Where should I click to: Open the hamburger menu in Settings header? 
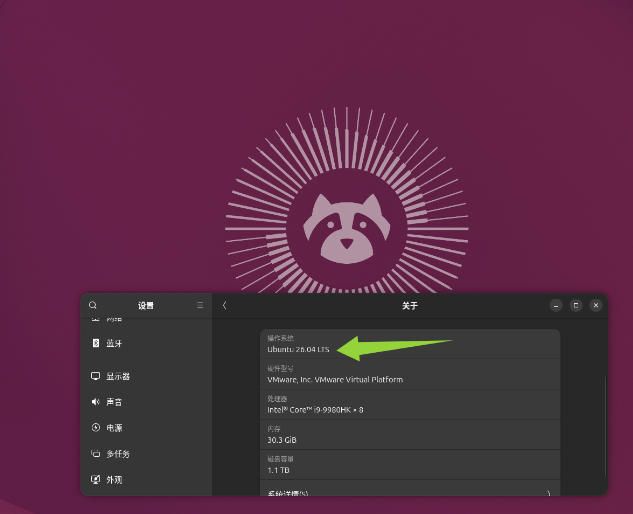(200, 305)
